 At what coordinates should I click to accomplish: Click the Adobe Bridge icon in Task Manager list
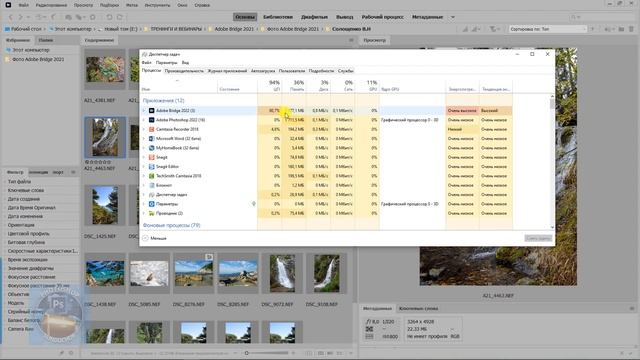tap(151, 111)
